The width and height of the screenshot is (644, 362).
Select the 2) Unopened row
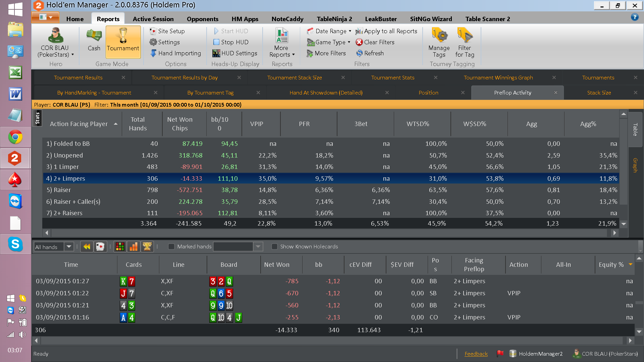coord(331,156)
